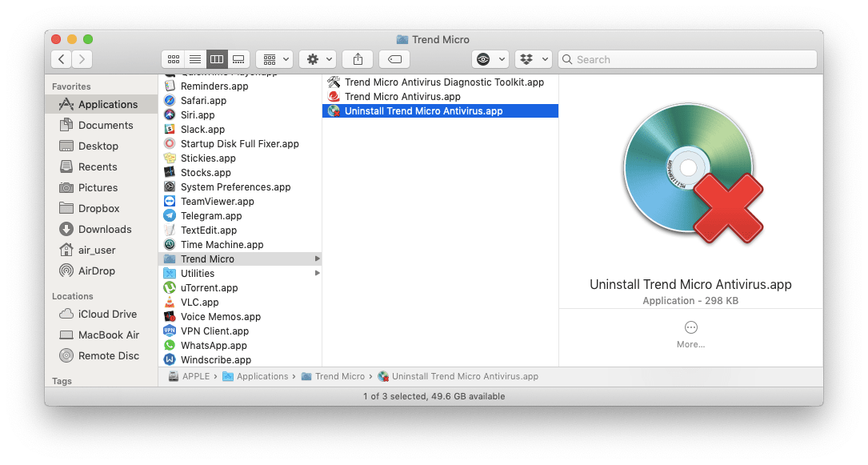
Task: Open the item grouping dropdown
Action: [274, 58]
